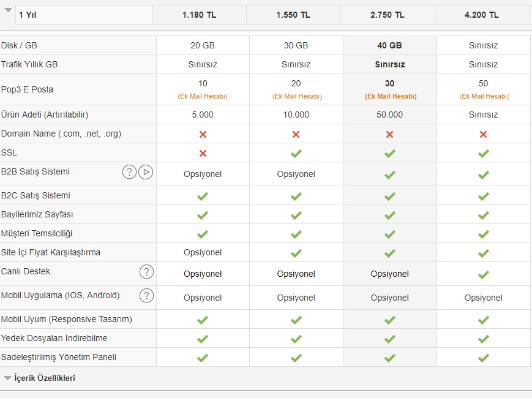Click Canlı Destek checkmark in 4.200 TL column
This screenshot has width=532, height=398.
tap(483, 274)
